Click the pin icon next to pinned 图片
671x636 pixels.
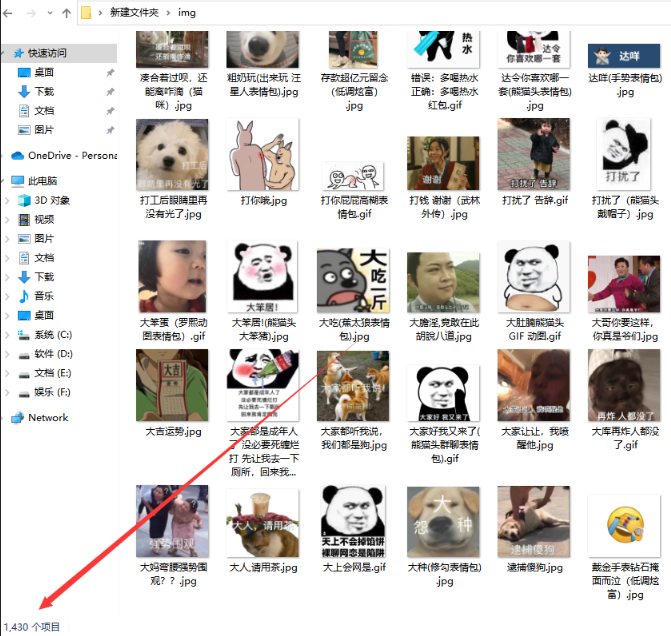(x=110, y=130)
